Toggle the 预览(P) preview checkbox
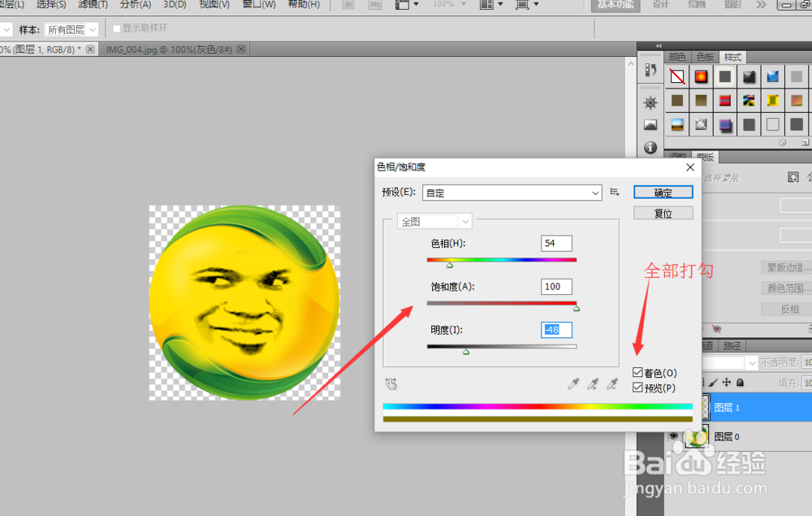The height and width of the screenshot is (516, 812). [x=637, y=388]
